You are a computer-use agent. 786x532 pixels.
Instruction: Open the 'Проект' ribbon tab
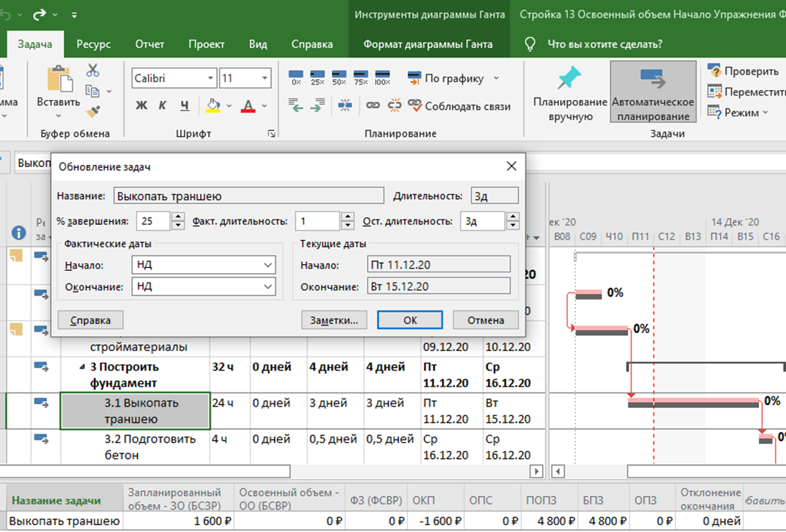pyautogui.click(x=206, y=44)
